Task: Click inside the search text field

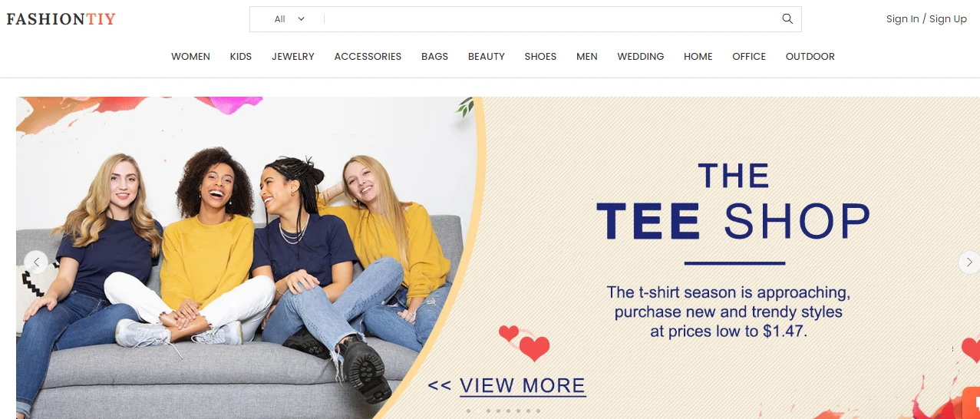Action: click(549, 19)
